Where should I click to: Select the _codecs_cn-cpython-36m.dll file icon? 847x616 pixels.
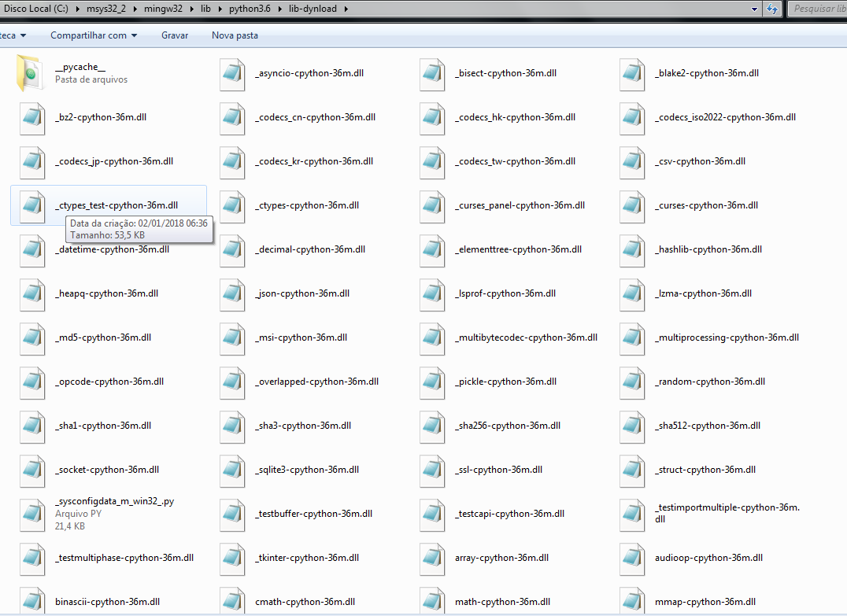tap(232, 118)
